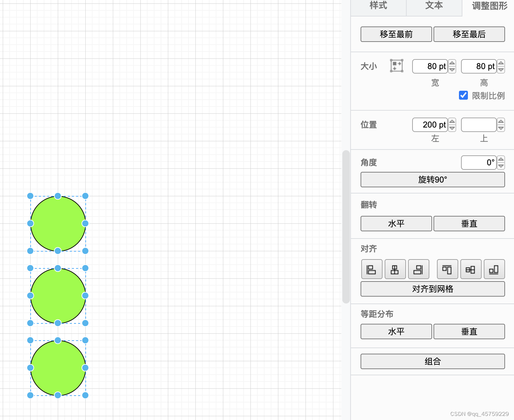Open the 调整图形 tab
Image resolution: width=514 pixels, height=420 pixels.
pos(489,6)
